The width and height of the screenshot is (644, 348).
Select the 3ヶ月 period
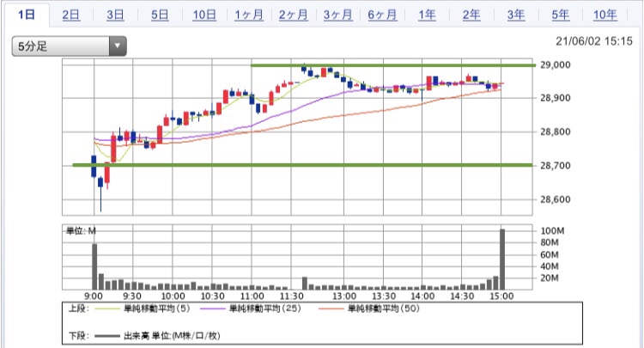[x=337, y=15]
